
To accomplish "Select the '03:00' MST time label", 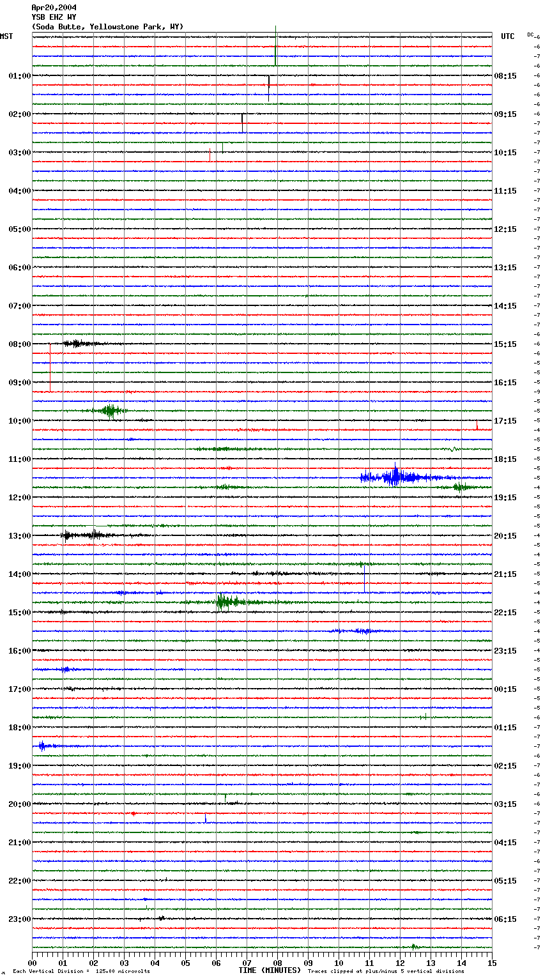I will pyautogui.click(x=20, y=153).
